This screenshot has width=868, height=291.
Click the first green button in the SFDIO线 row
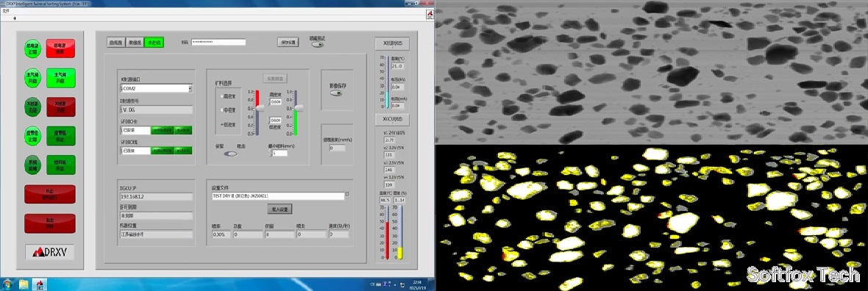162,151
